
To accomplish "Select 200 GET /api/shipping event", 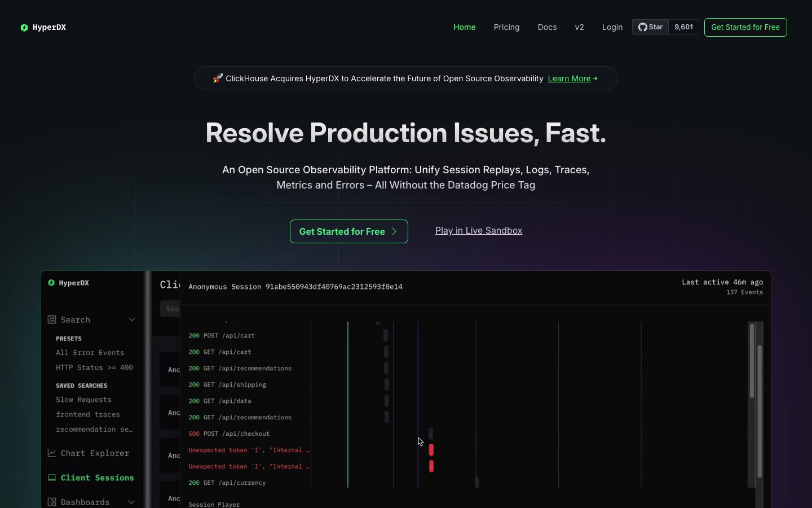I will tap(227, 384).
